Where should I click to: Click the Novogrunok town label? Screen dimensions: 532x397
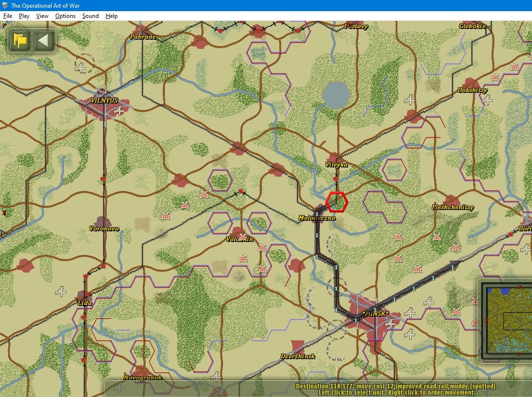(143, 378)
